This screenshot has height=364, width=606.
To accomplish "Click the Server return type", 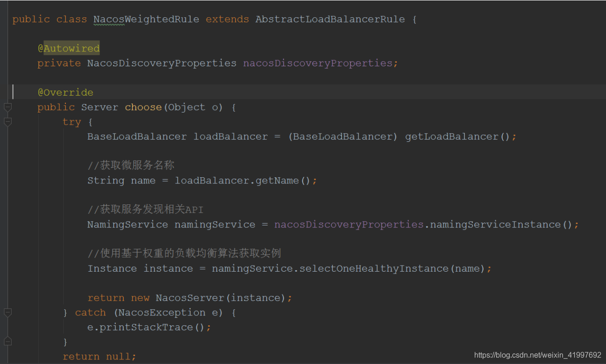I will [x=100, y=107].
